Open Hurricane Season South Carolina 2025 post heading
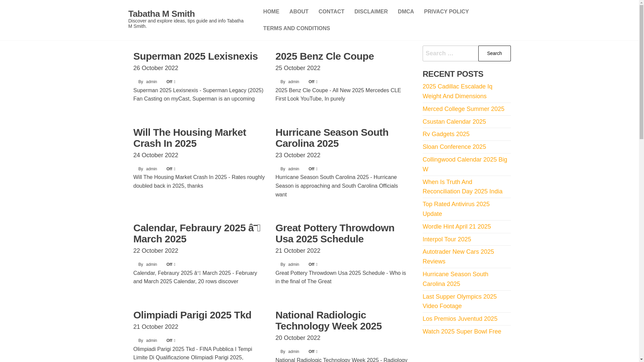The width and height of the screenshot is (644, 362). (x=332, y=138)
